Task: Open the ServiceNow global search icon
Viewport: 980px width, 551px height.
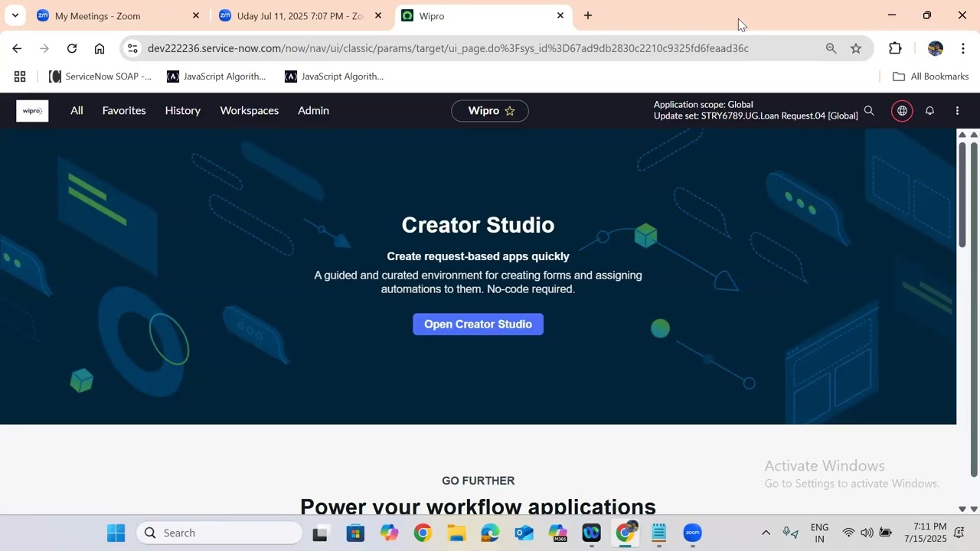Action: (869, 111)
